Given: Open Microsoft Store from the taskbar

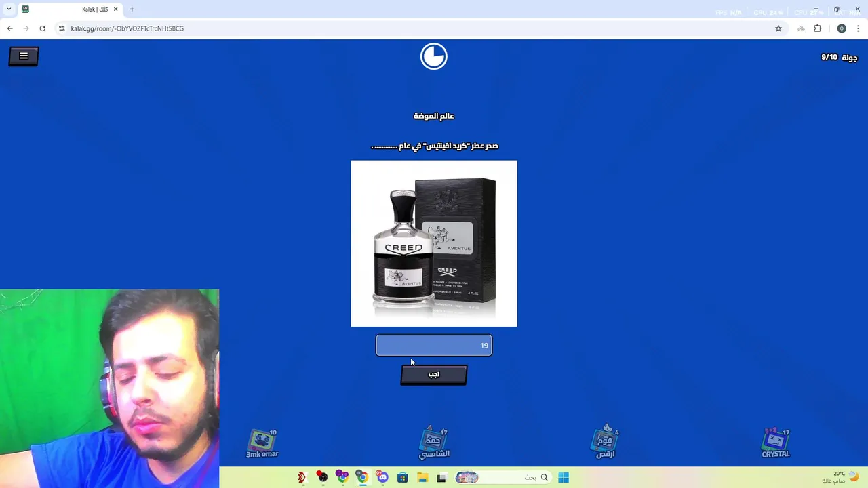Looking at the screenshot, I should pos(402,478).
